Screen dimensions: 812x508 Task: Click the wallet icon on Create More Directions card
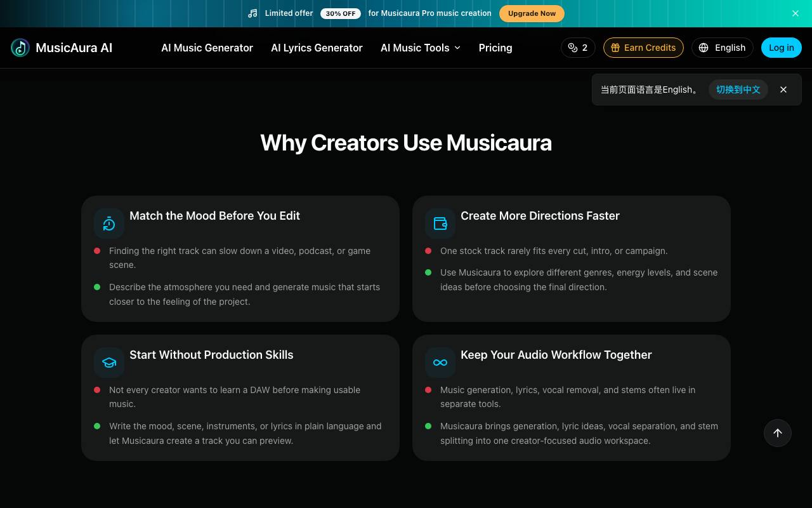click(440, 224)
